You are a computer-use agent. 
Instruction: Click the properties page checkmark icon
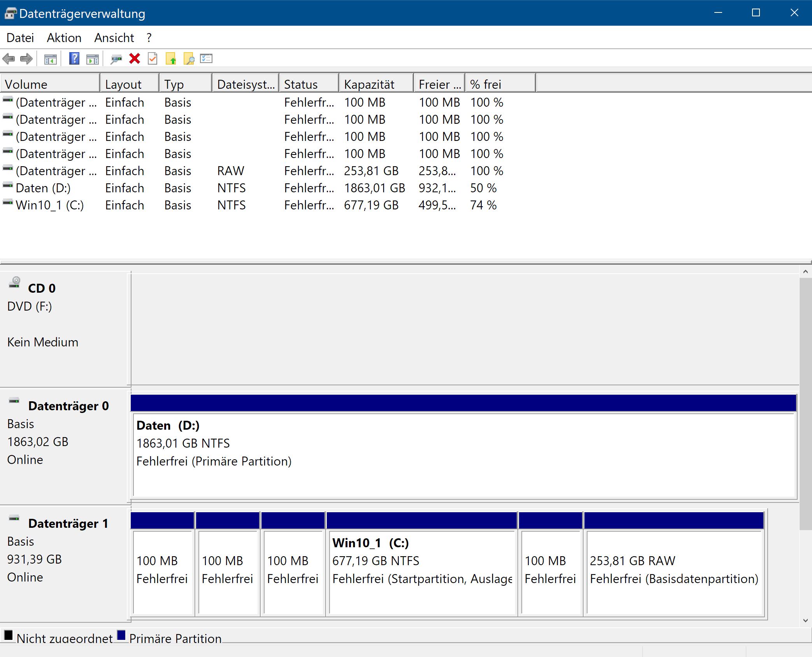pyautogui.click(x=153, y=59)
